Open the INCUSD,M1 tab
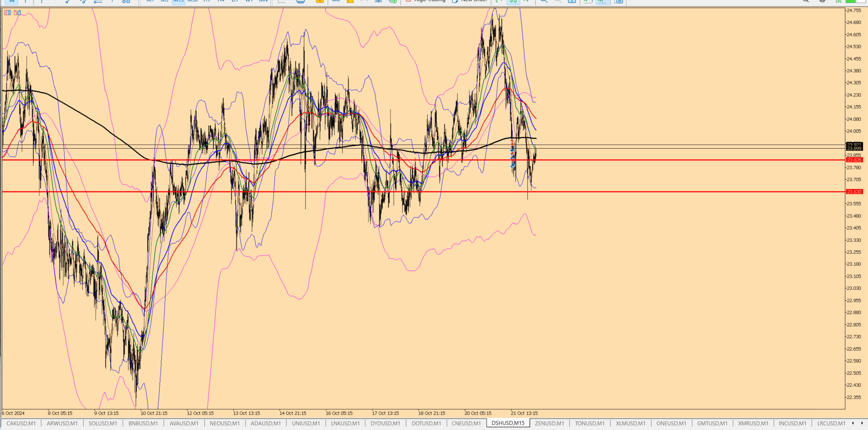Screen dimensions: 868x430 [x=793, y=423]
